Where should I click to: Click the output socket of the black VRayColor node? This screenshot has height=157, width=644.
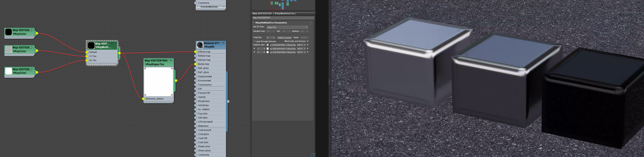pyautogui.click(x=37, y=33)
